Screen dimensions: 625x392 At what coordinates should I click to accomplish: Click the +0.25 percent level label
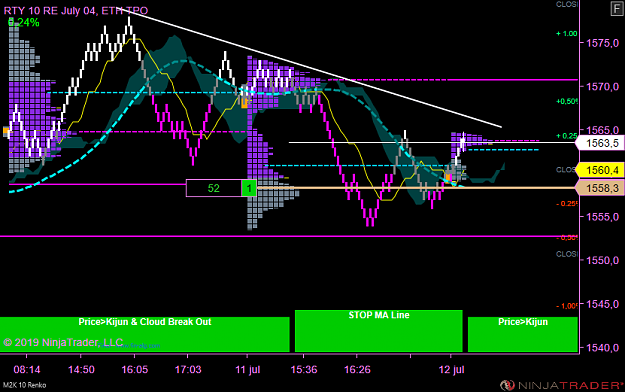(567, 136)
